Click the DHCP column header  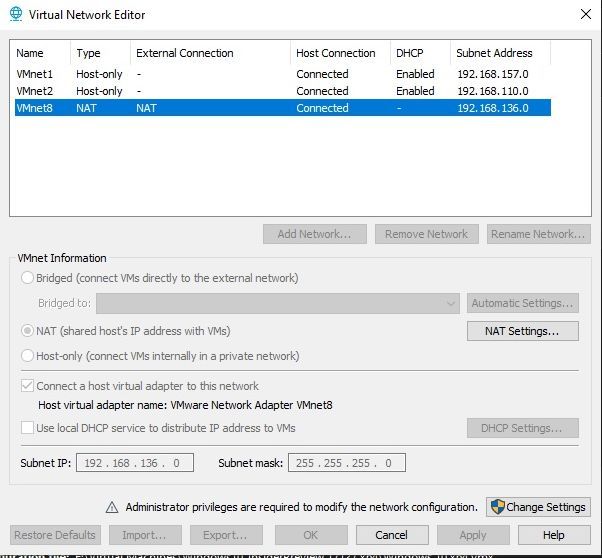(x=420, y=53)
